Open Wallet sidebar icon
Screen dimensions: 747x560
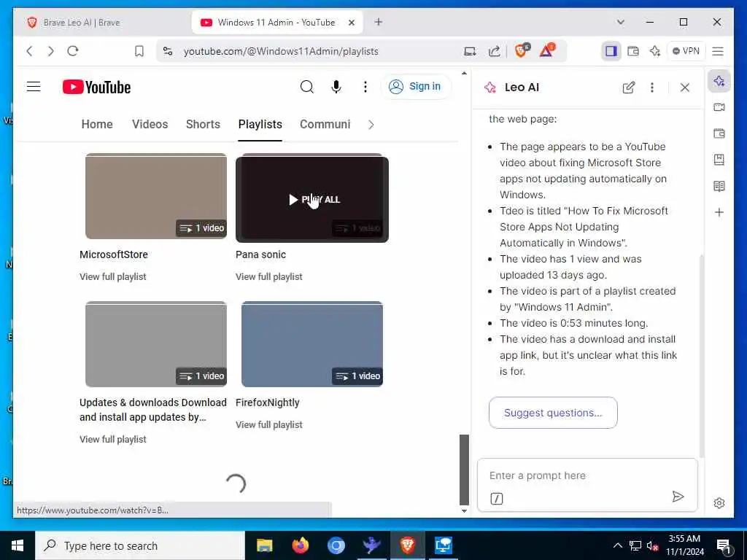(719, 133)
